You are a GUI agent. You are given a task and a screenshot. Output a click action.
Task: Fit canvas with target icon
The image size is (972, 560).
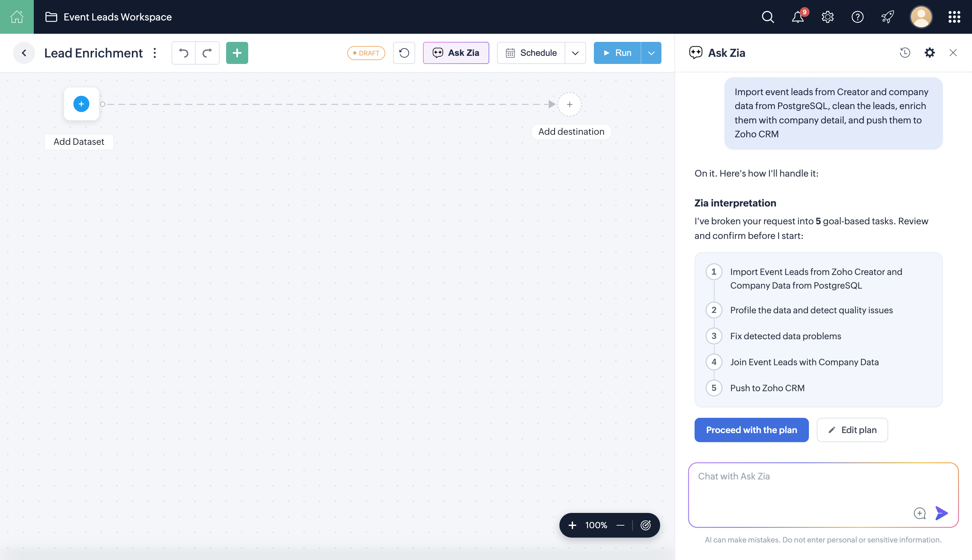point(645,525)
